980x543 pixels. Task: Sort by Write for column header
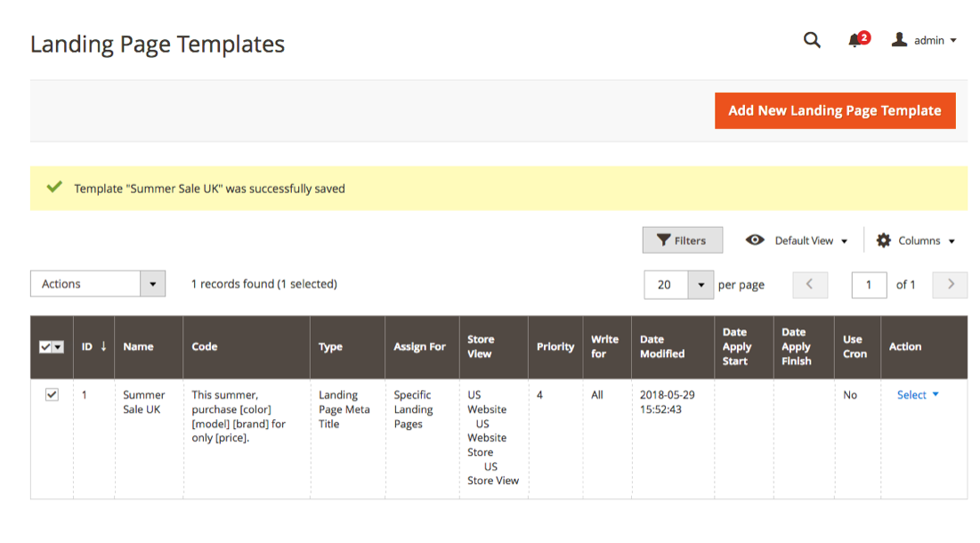[607, 347]
